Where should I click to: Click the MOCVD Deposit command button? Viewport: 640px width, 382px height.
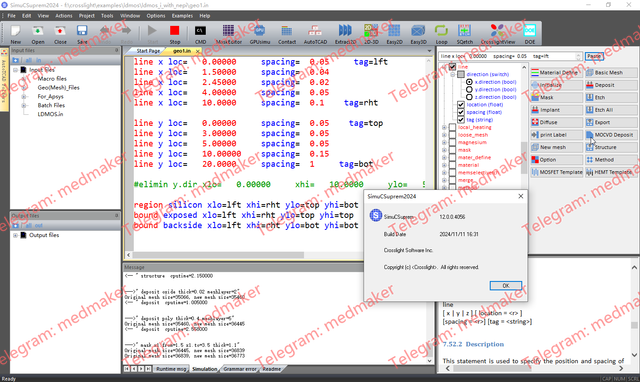[611, 135]
